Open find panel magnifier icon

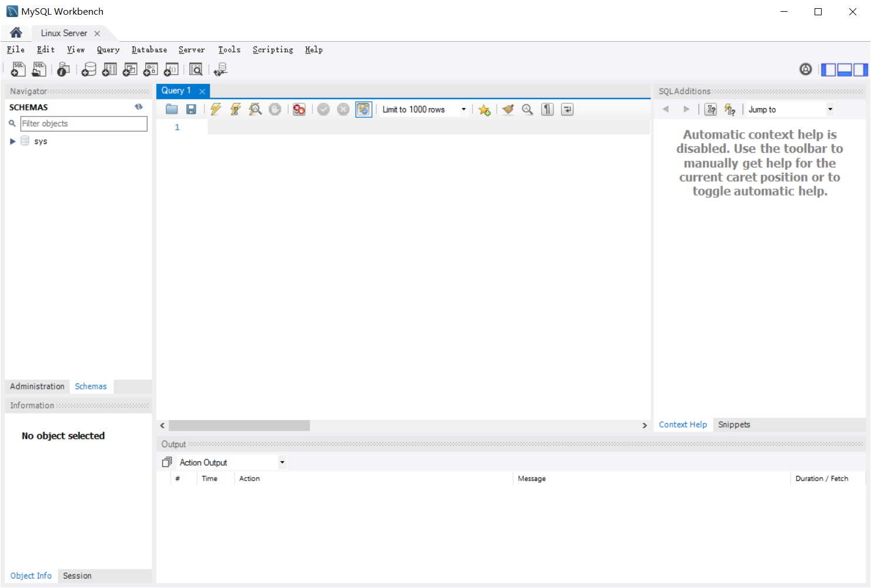tap(527, 109)
